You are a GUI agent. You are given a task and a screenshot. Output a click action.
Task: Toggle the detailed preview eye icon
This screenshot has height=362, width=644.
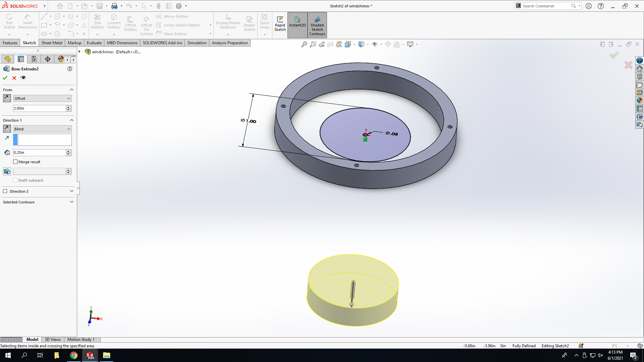pyautogui.click(x=23, y=78)
